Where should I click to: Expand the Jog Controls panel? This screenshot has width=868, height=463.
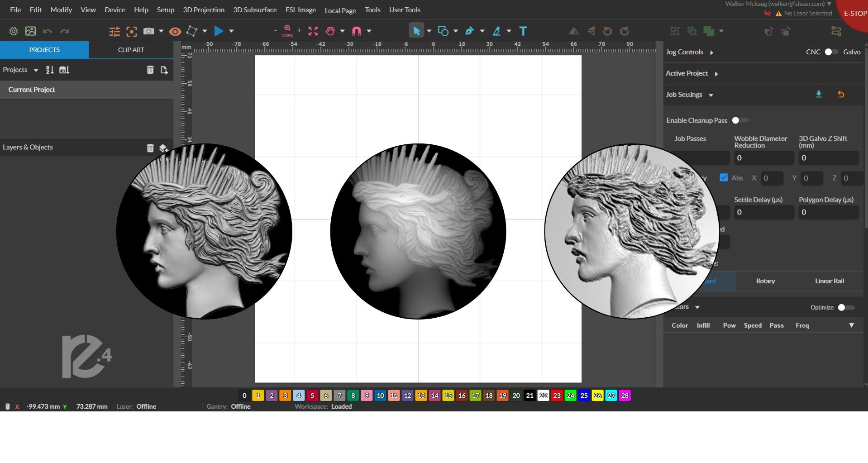point(712,53)
